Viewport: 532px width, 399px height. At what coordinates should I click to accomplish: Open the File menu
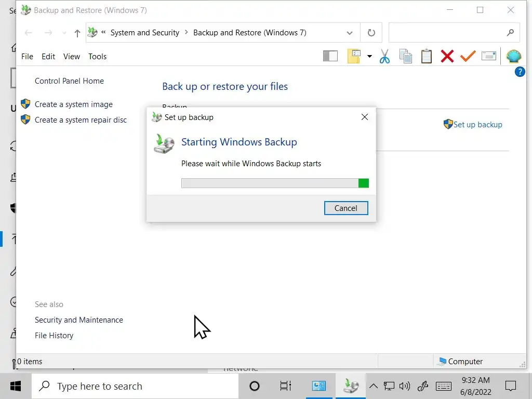click(27, 56)
